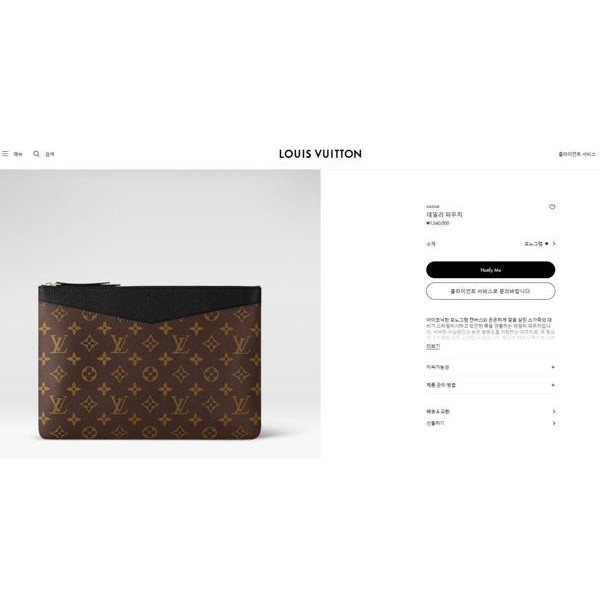Select the black monogram color dot
The width and height of the screenshot is (600, 600).
coord(546,244)
